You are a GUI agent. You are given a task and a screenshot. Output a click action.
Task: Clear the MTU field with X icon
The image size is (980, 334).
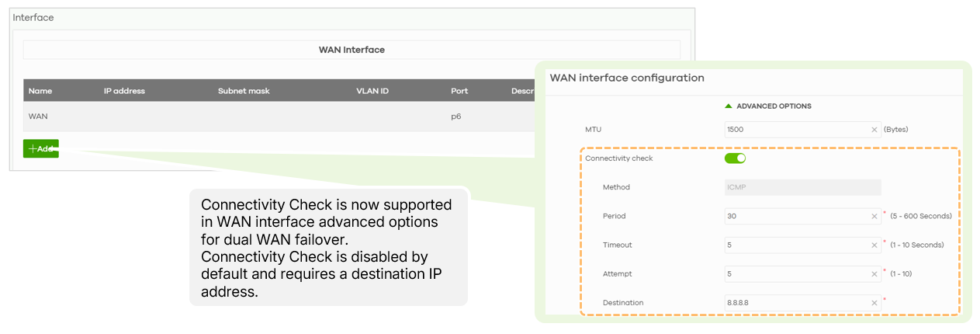click(874, 130)
